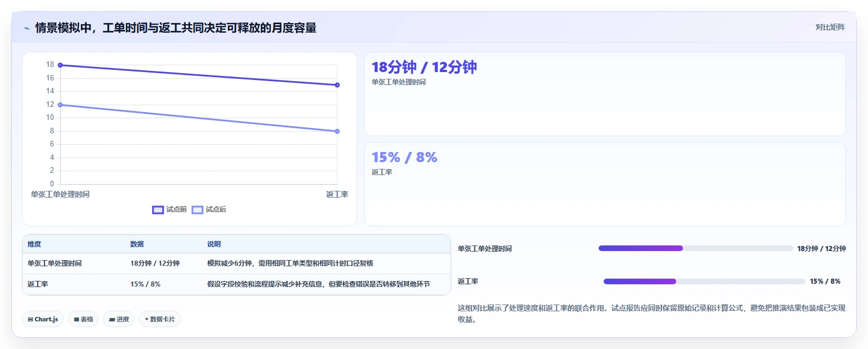Select the 数据卡片 chip
This screenshot has width=868, height=349.
click(160, 319)
